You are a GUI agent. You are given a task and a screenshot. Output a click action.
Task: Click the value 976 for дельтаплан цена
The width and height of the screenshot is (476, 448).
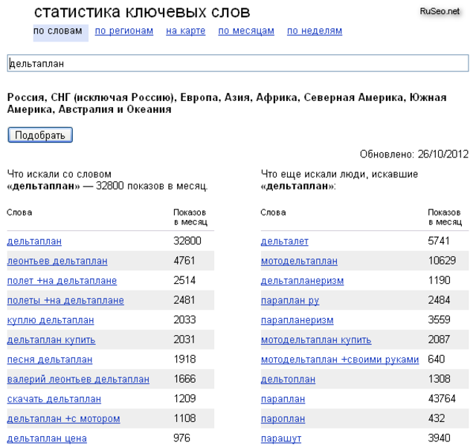coord(181,438)
